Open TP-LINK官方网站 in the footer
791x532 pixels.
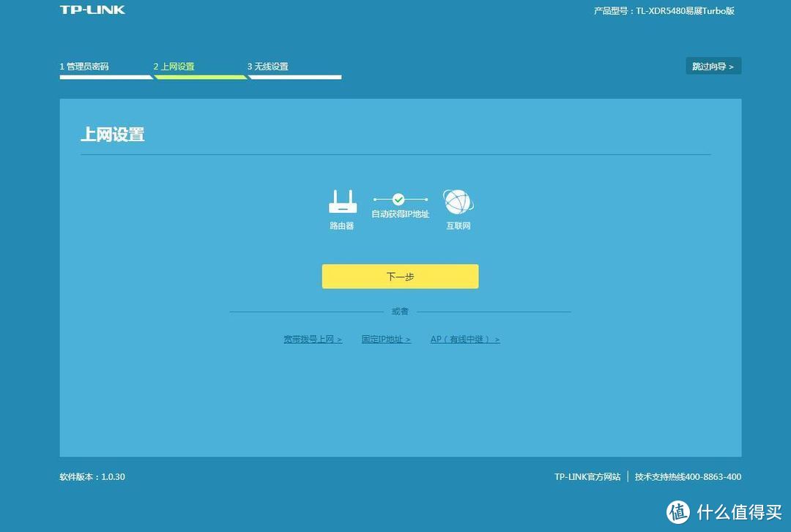click(x=587, y=476)
